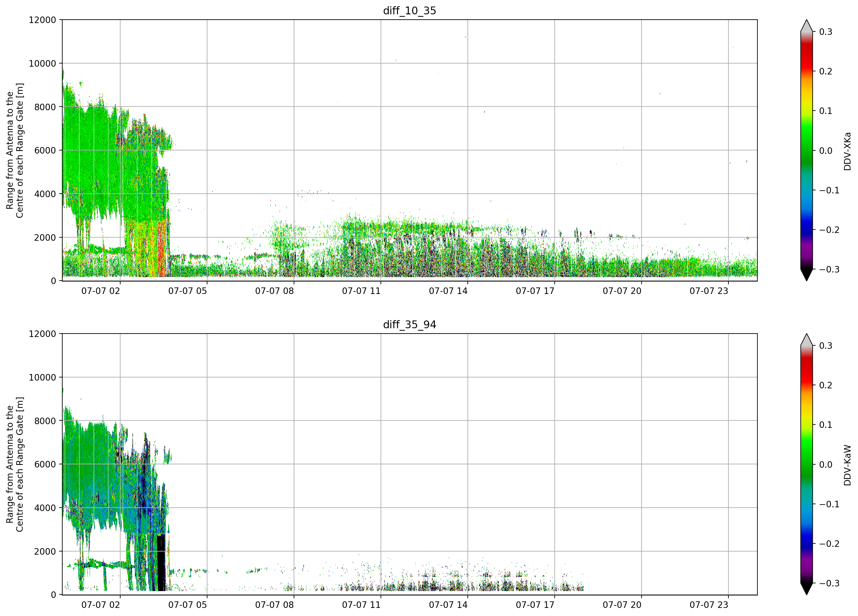Click '07-07 08' tick under diff_35_94 plot
858x616 pixels.
(274, 605)
